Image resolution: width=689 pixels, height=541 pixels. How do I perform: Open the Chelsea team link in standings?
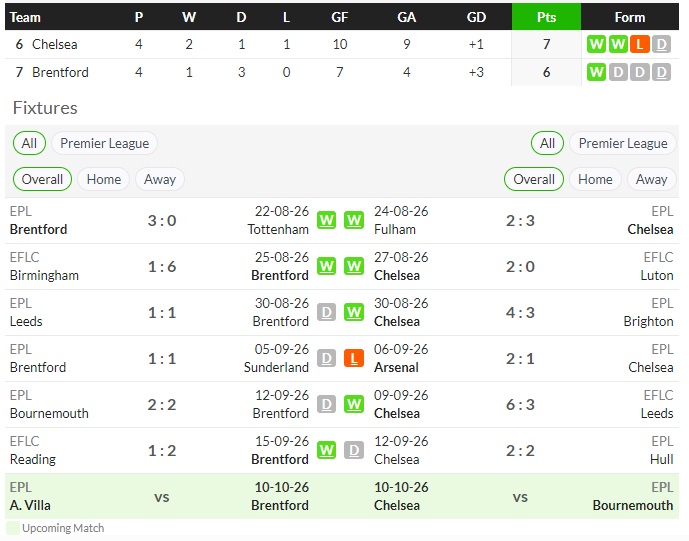click(54, 44)
